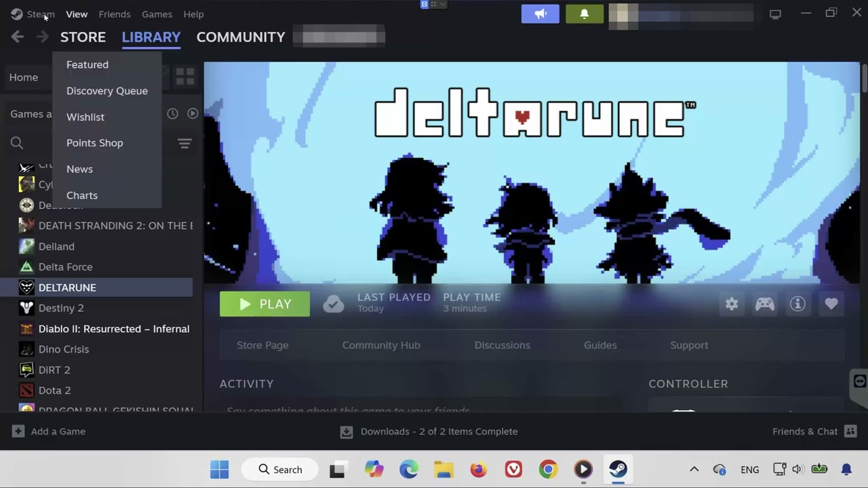Screen dimensions: 868x488
Task: Open the Discussions link
Action: [502, 345]
